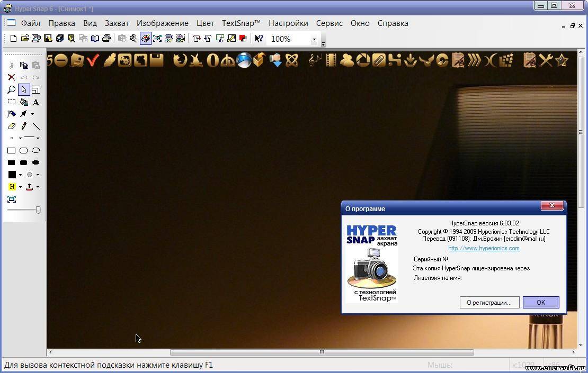Draw with the outlined rectangle tool
The height and width of the screenshot is (373, 588).
click(x=12, y=151)
